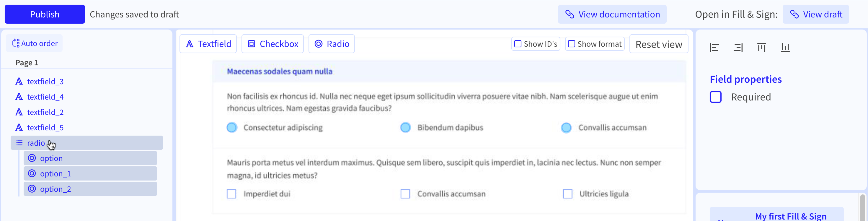Select textfield_3 in the field list
The height and width of the screenshot is (221, 868).
[45, 81]
